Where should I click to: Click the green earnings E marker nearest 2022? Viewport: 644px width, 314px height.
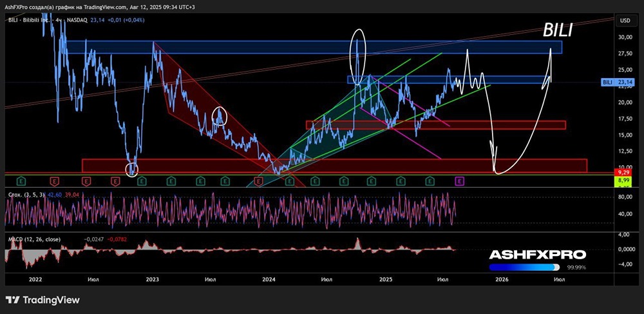point(22,181)
